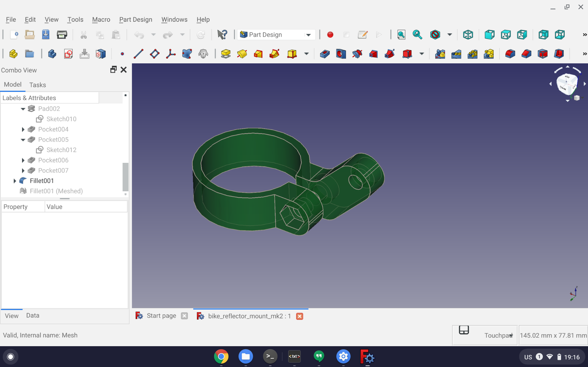Float the Combo View panel
Image resolution: width=588 pixels, height=367 pixels.
click(x=113, y=70)
